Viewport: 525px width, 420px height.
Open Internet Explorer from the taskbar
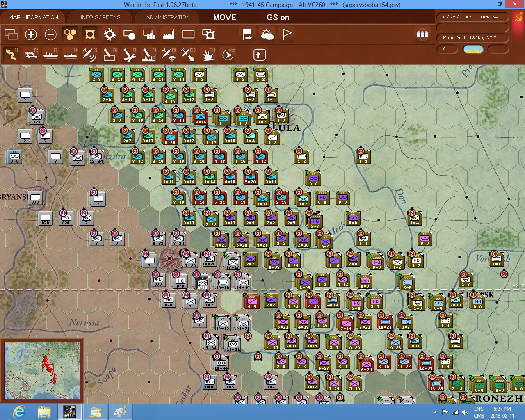click(18, 412)
